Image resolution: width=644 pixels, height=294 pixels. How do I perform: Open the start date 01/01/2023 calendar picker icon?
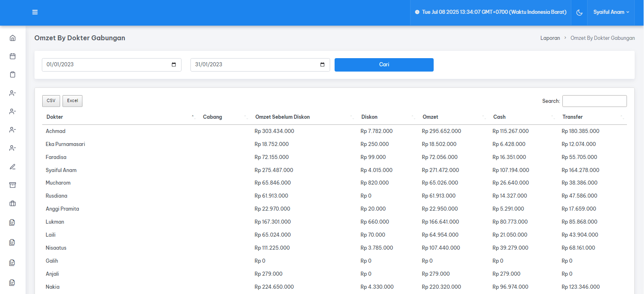click(x=174, y=65)
